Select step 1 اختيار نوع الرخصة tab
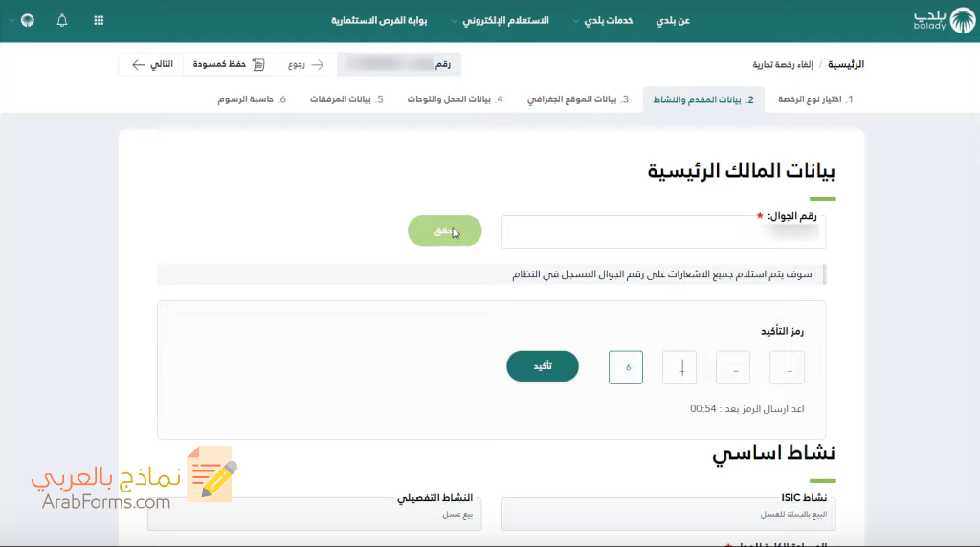980x547 pixels. (x=815, y=99)
